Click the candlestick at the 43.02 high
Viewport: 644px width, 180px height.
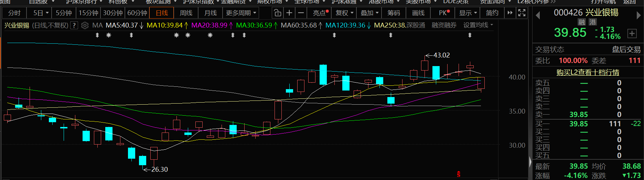(425, 65)
